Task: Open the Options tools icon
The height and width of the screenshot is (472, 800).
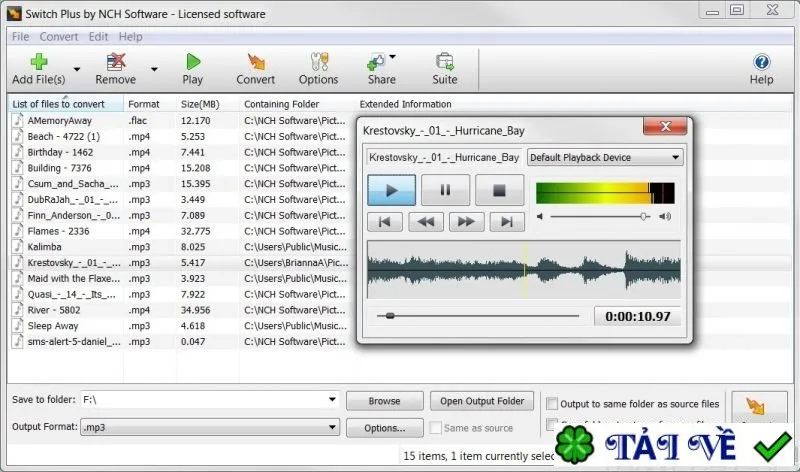Action: pos(319,62)
